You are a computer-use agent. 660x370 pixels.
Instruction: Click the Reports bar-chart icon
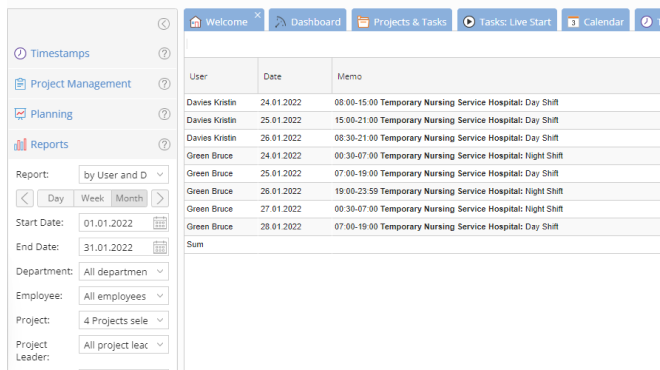pos(20,144)
